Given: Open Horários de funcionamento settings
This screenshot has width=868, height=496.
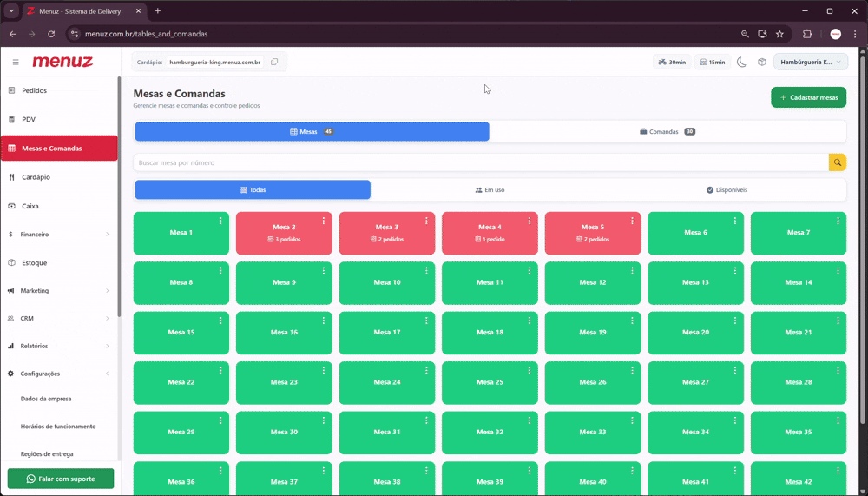Looking at the screenshot, I should [58, 427].
